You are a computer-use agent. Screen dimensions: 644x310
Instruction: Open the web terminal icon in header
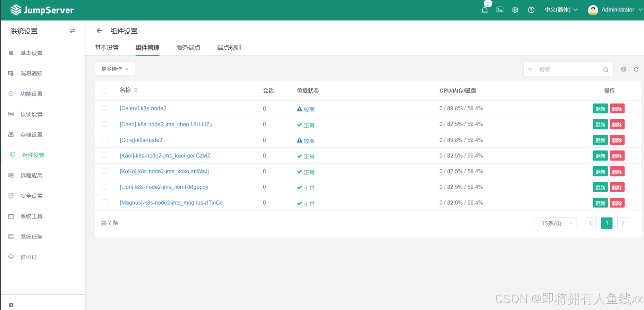point(500,10)
